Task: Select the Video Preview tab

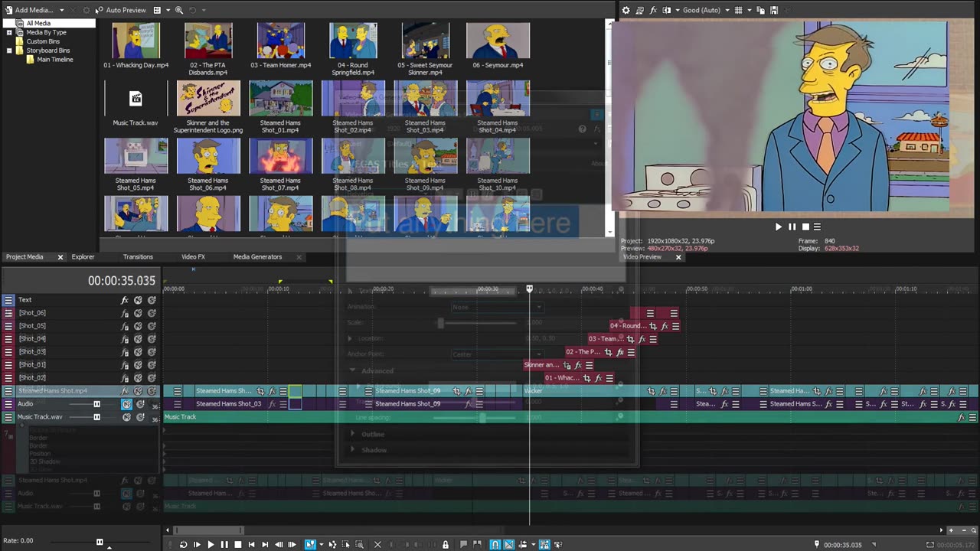Action: point(642,257)
